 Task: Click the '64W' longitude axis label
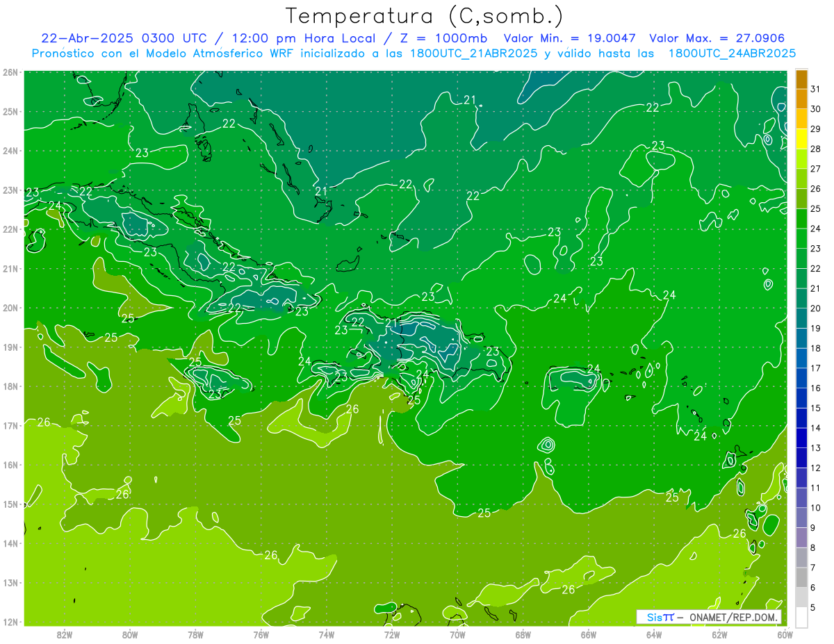[654, 634]
